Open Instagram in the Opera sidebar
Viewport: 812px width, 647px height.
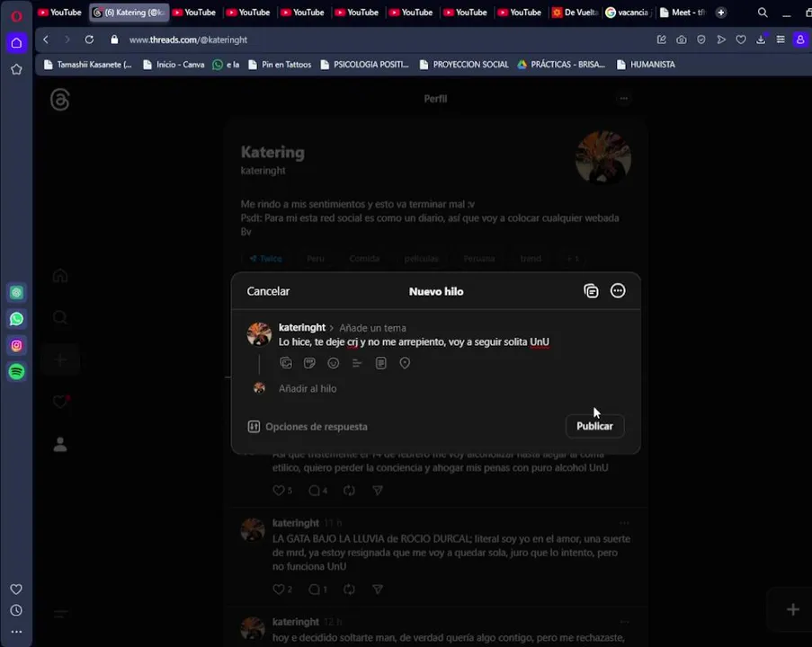pos(16,345)
